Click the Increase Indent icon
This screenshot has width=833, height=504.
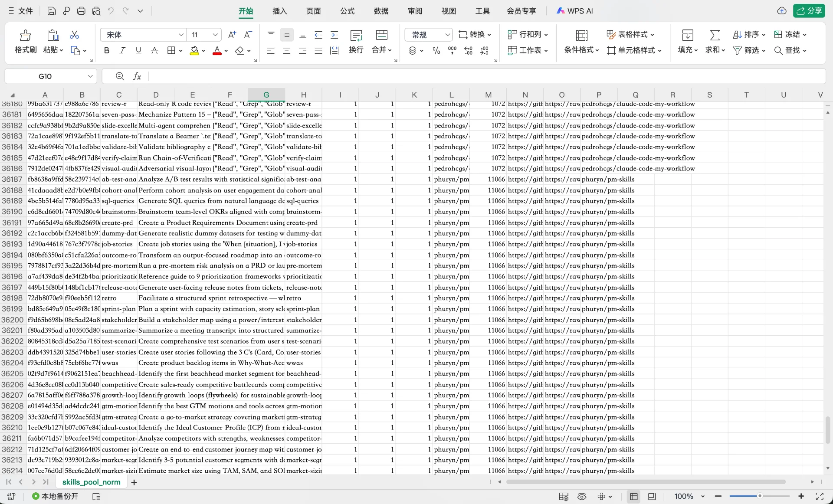[x=335, y=35]
